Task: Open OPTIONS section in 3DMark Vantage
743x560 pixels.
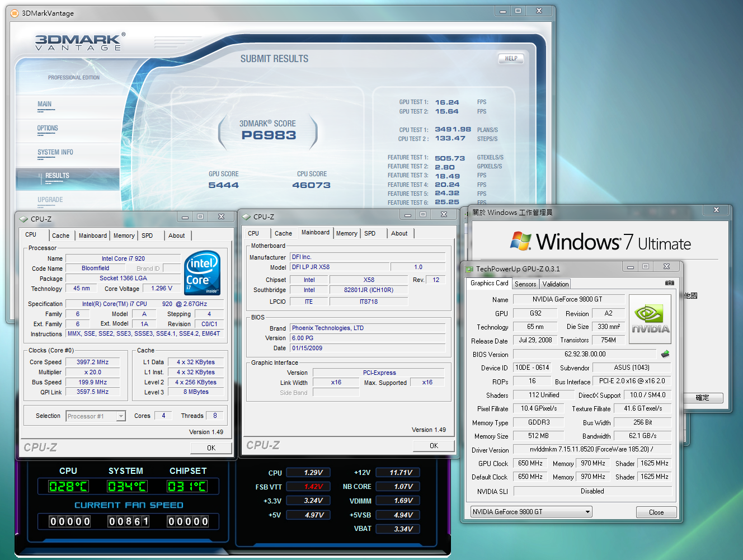Action: pyautogui.click(x=48, y=128)
